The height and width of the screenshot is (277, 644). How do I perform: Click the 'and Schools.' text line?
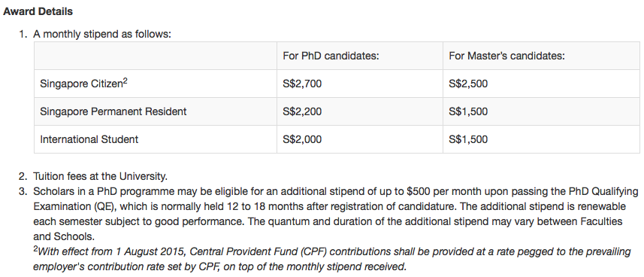pos(64,236)
